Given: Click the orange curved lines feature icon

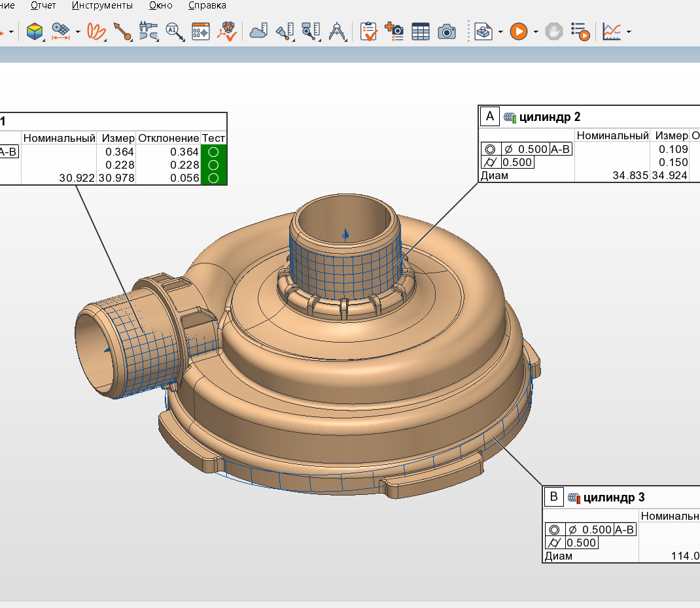Looking at the screenshot, I should click(96, 31).
